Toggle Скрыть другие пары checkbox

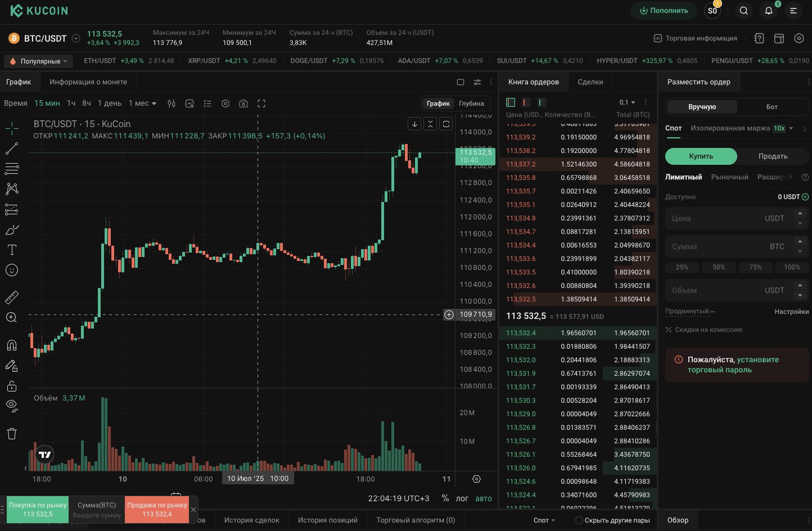[579, 520]
